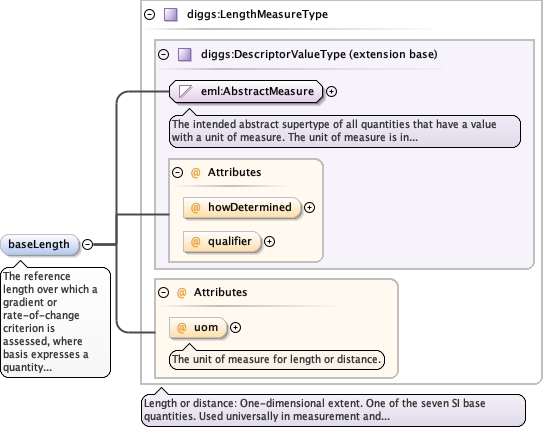The image size is (544, 430).
Task: Click the @ icon inside howDetermined
Action: point(196,208)
